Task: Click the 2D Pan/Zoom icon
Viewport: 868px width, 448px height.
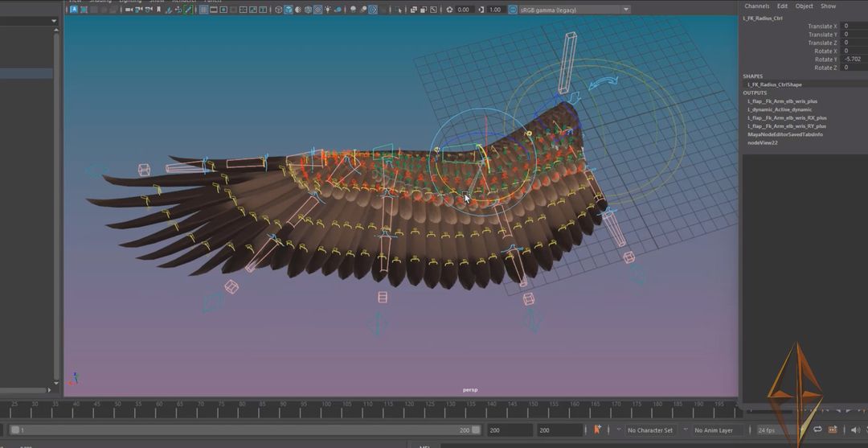Action: click(x=178, y=10)
